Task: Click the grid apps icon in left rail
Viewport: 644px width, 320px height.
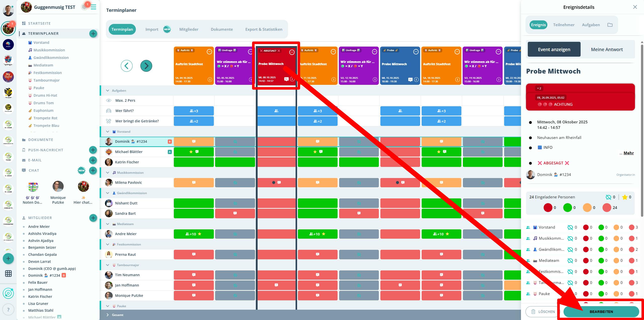Action: coord(8,273)
